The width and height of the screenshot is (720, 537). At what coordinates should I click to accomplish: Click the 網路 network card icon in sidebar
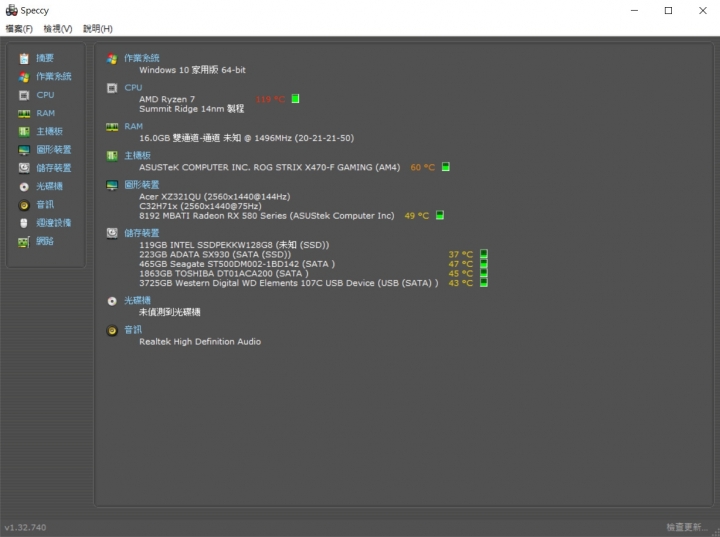24,242
